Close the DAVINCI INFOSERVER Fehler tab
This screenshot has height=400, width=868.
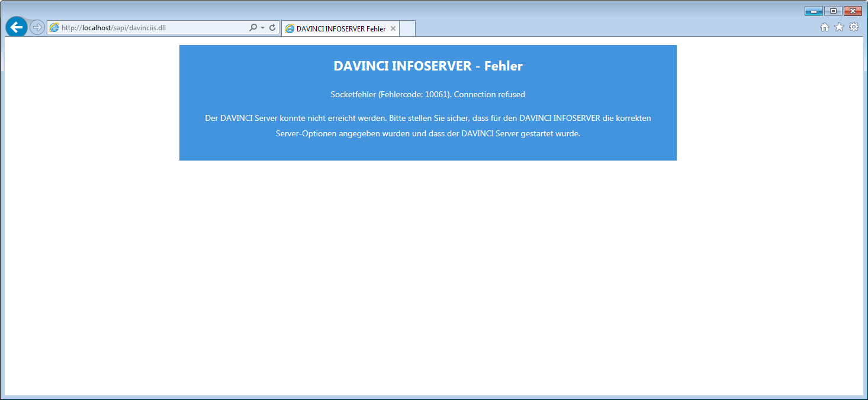393,27
